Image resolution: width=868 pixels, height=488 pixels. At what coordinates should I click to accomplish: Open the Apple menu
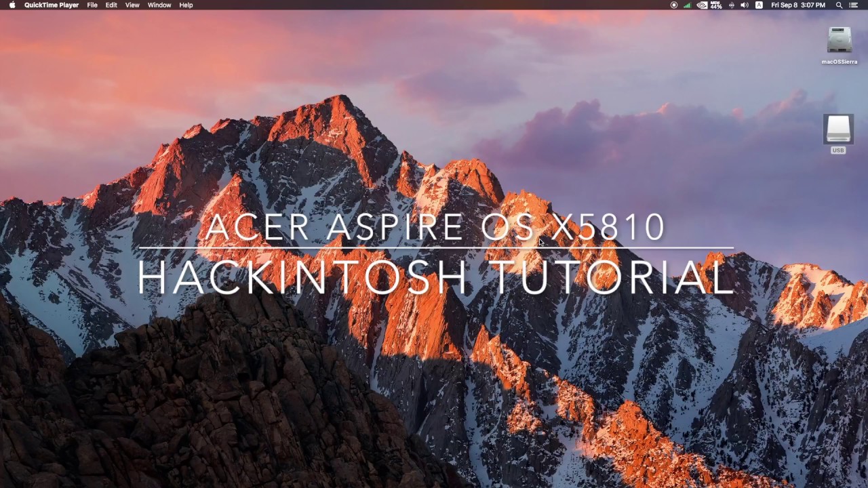(x=12, y=5)
